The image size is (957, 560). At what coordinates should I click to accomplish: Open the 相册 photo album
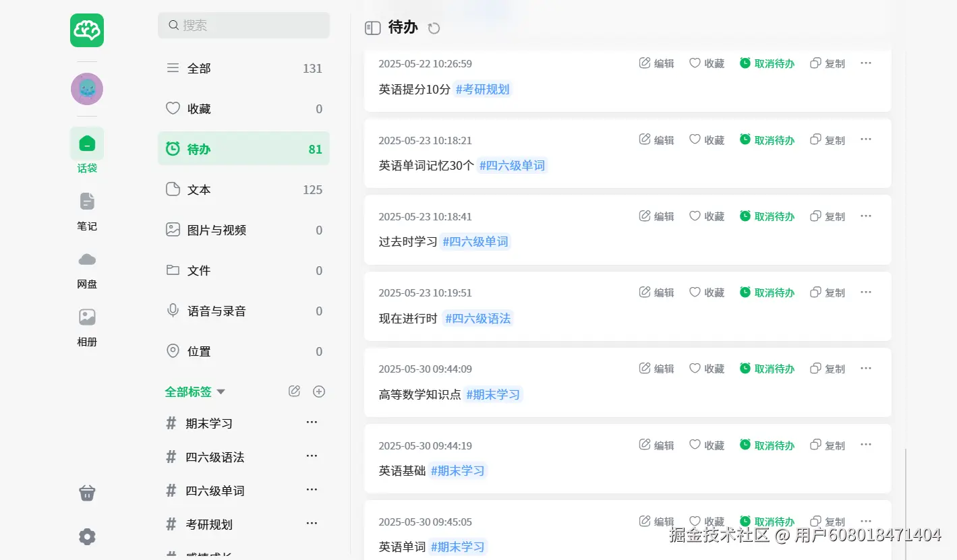[87, 325]
